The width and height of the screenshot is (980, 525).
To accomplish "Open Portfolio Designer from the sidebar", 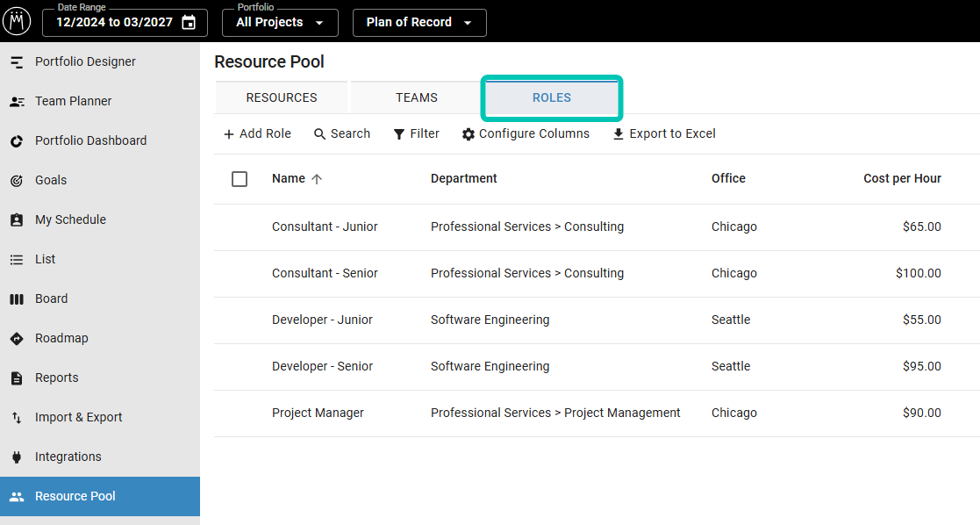I will [85, 61].
